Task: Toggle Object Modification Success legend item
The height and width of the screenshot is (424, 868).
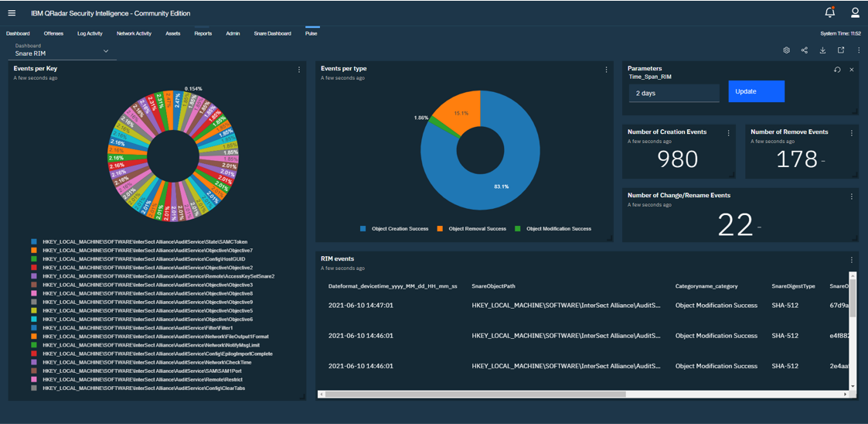Action: pyautogui.click(x=553, y=228)
